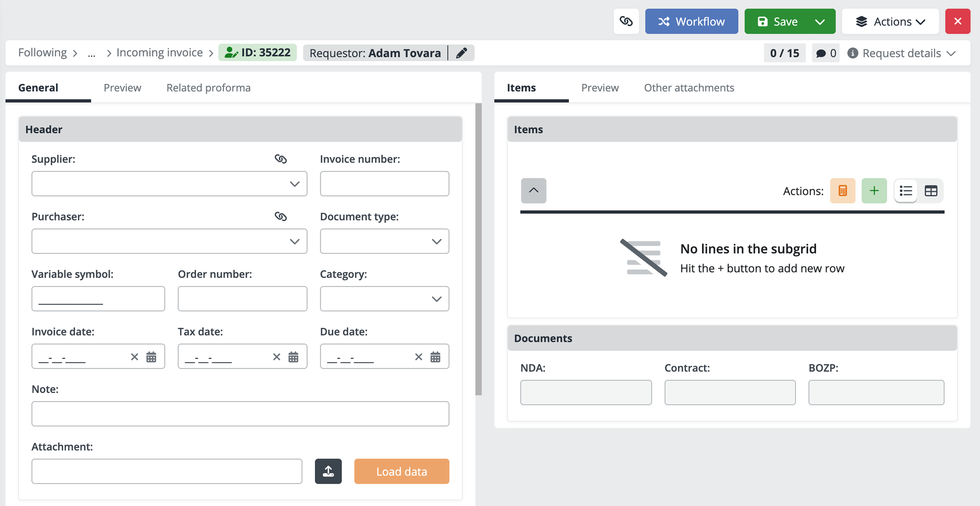Open the Invoice date calendar picker
Image resolution: width=980 pixels, height=506 pixels.
151,357
